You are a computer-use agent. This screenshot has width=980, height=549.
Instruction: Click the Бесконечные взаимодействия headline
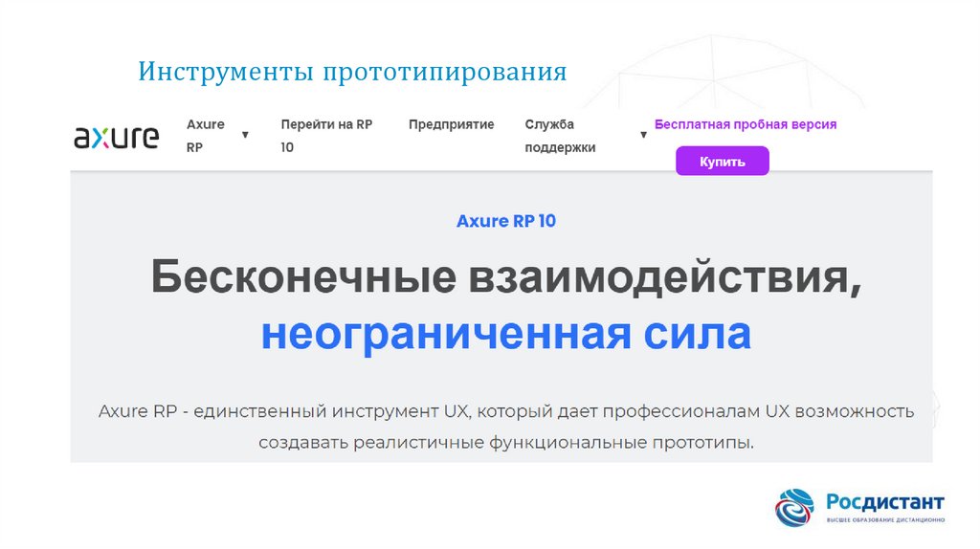pyautogui.click(x=505, y=278)
